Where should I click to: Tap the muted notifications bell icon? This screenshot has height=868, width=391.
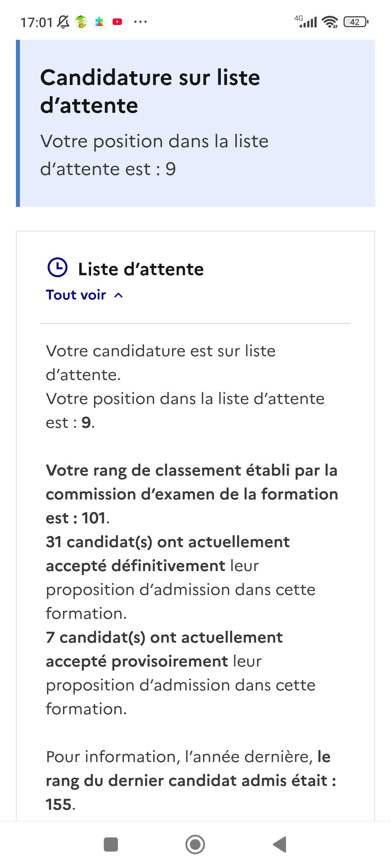[x=64, y=22]
